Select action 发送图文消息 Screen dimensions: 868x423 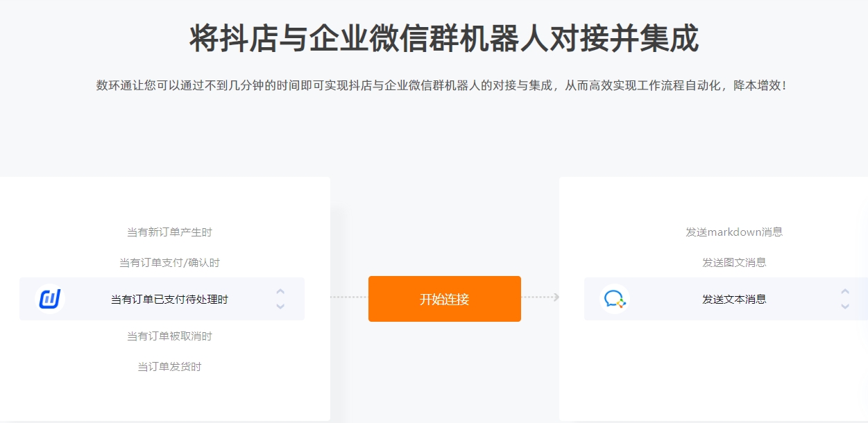(734, 263)
